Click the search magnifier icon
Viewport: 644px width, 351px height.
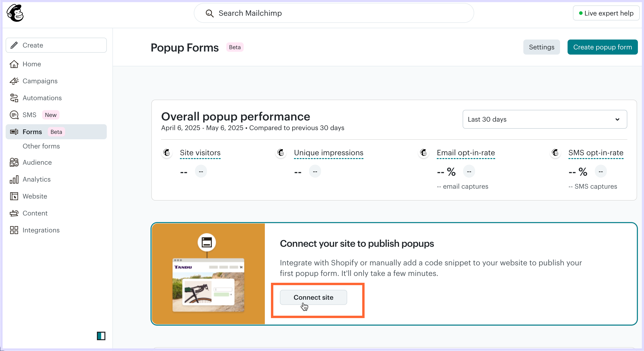[210, 13]
